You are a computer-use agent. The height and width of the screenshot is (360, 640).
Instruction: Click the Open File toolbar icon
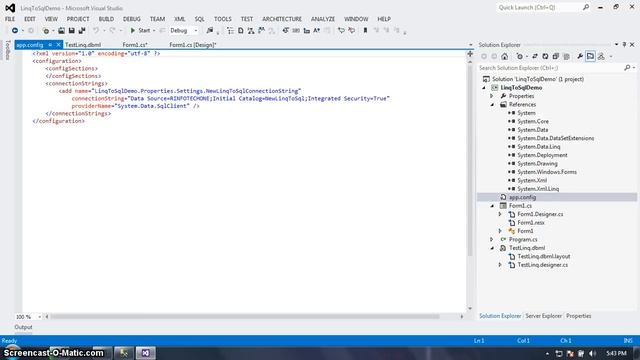pos(61,31)
